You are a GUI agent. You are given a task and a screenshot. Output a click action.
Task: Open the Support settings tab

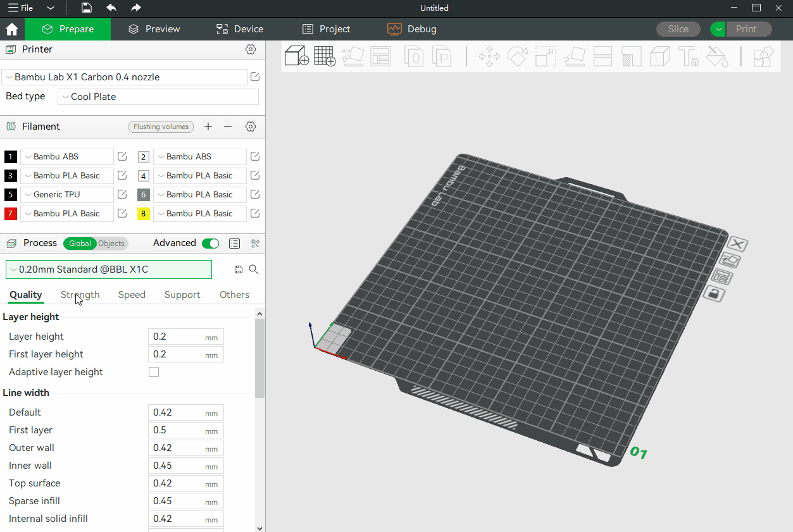coord(182,295)
